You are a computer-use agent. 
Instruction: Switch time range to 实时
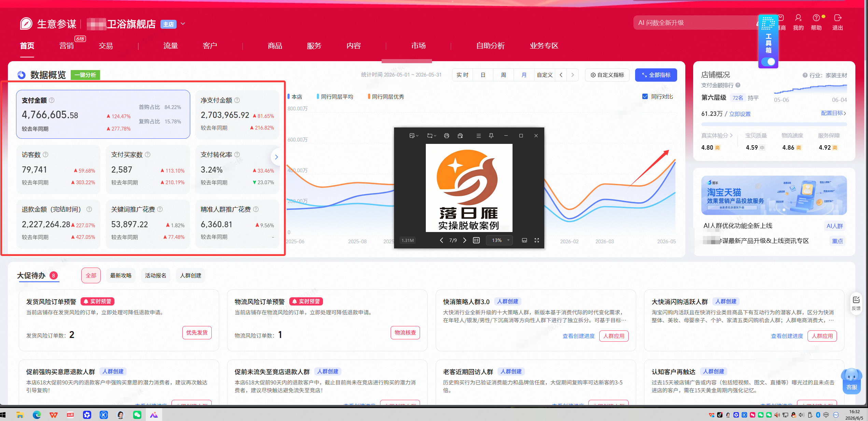click(x=462, y=75)
